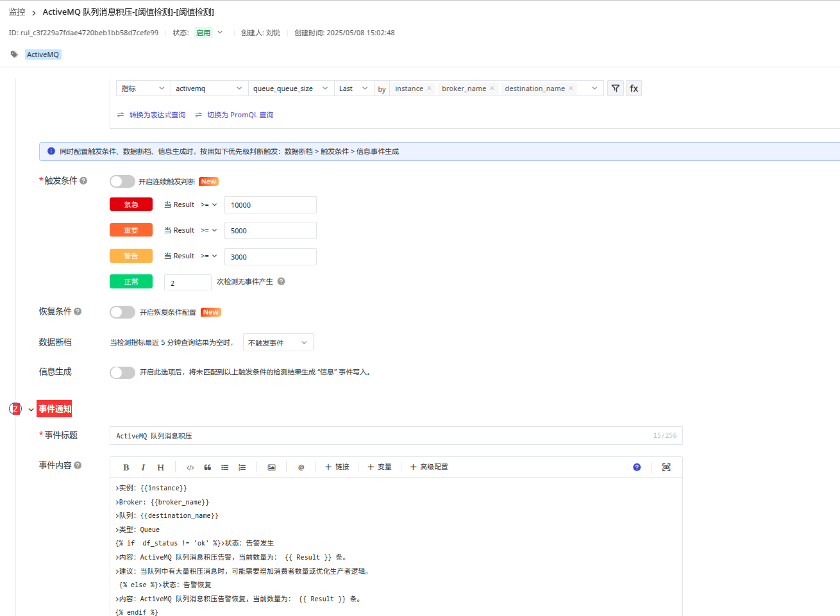Remove the instance group-by tag
The image size is (840, 616).
429,88
